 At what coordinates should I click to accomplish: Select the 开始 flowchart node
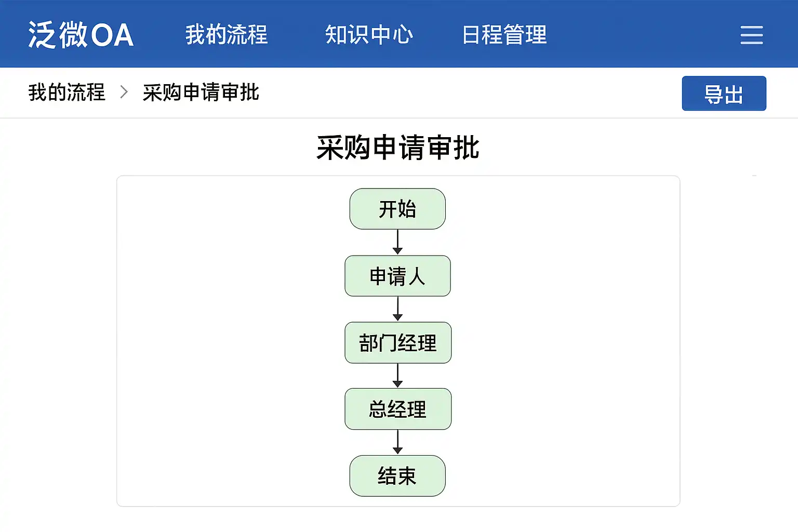(397, 209)
